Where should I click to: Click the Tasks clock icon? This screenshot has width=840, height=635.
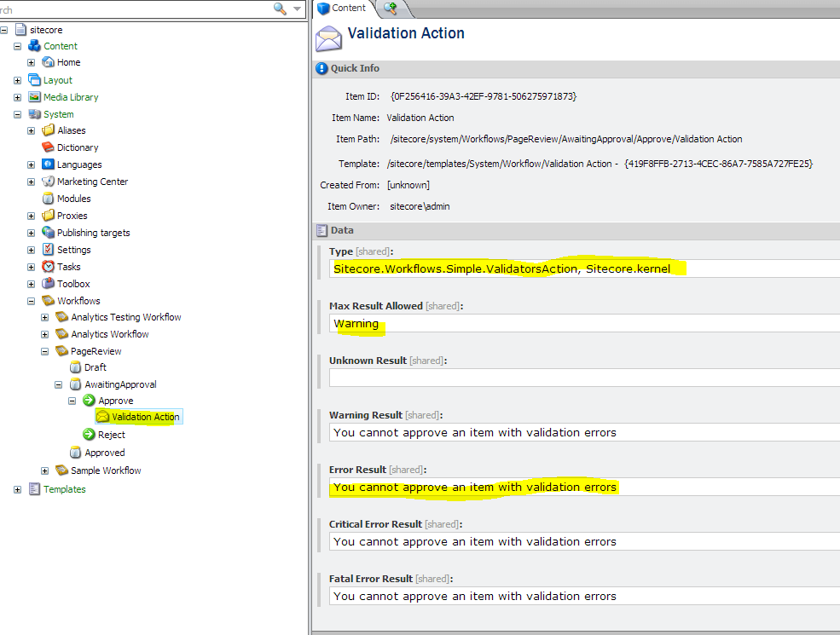(x=49, y=267)
